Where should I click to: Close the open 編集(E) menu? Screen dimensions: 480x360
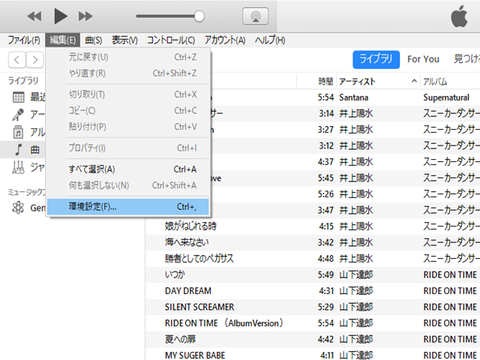(x=63, y=40)
